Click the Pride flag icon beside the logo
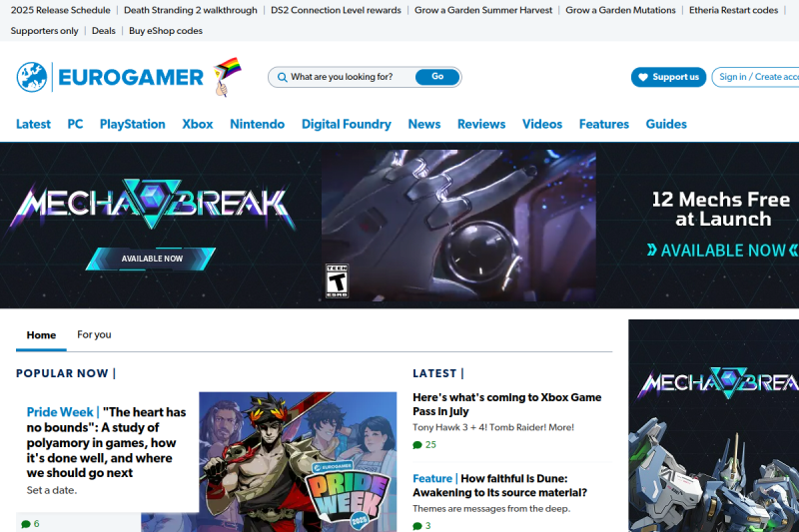 click(x=227, y=77)
